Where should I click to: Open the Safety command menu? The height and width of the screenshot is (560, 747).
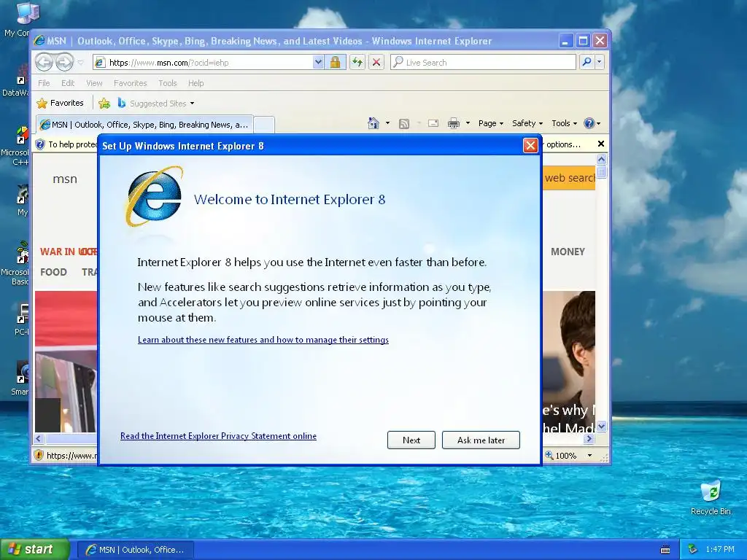pos(527,123)
